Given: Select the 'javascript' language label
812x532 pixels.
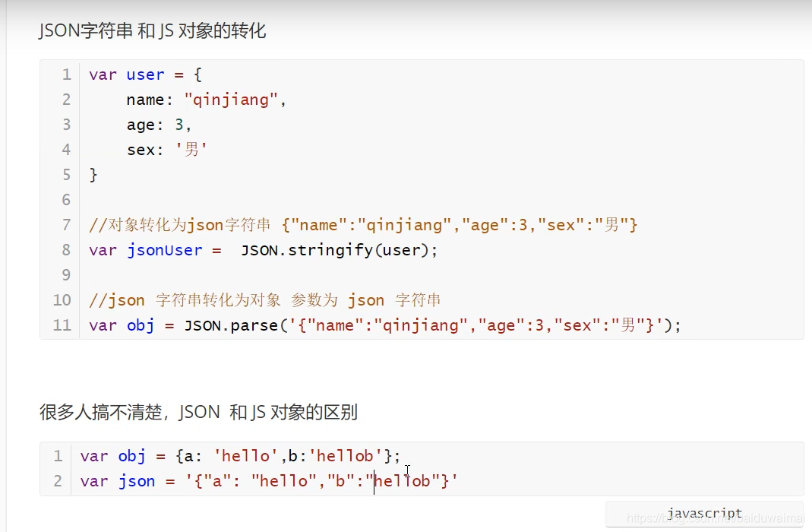Looking at the screenshot, I should point(704,513).
